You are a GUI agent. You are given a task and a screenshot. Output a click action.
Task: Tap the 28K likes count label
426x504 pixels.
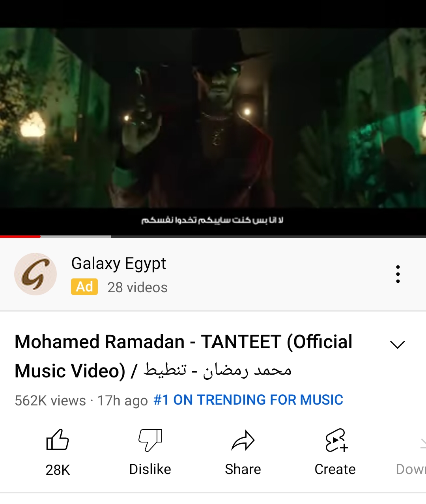pyautogui.click(x=58, y=470)
